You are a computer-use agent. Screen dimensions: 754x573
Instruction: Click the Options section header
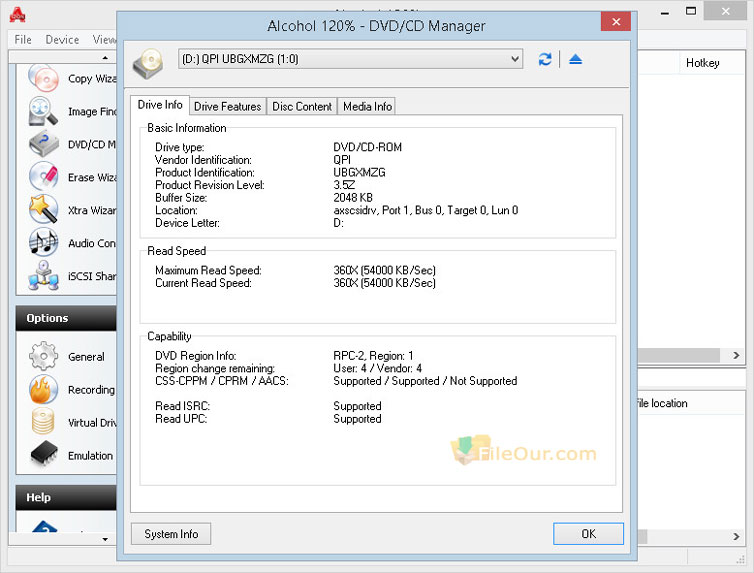[66, 318]
